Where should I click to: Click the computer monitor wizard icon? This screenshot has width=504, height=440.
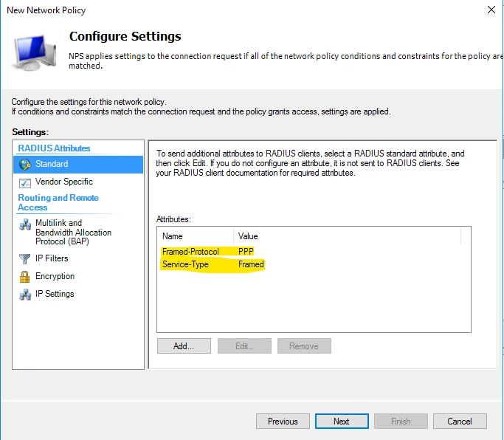click(33, 52)
